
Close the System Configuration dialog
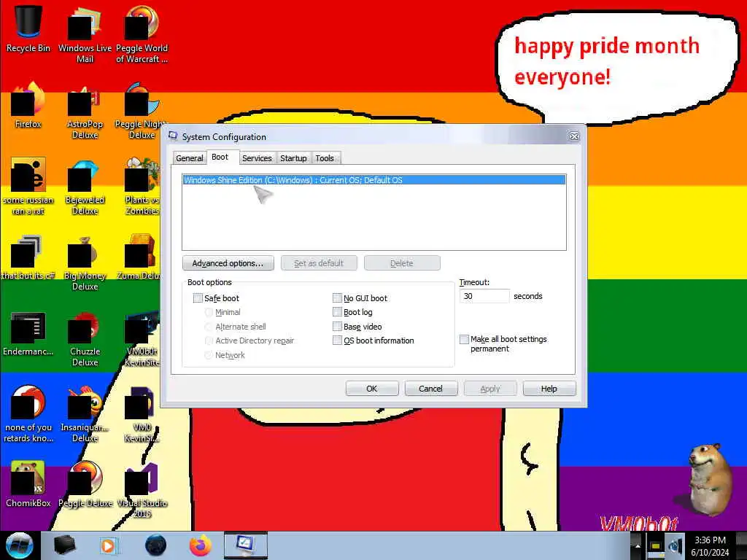point(574,136)
